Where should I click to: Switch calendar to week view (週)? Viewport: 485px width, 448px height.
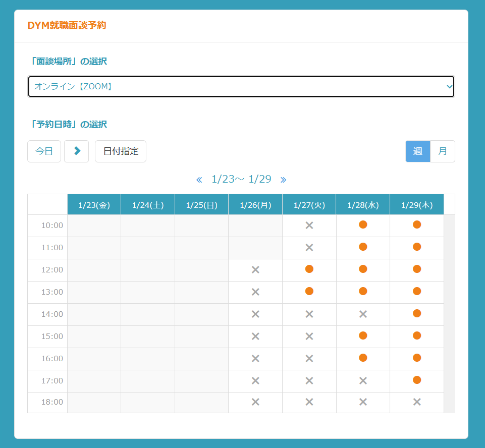coord(418,151)
